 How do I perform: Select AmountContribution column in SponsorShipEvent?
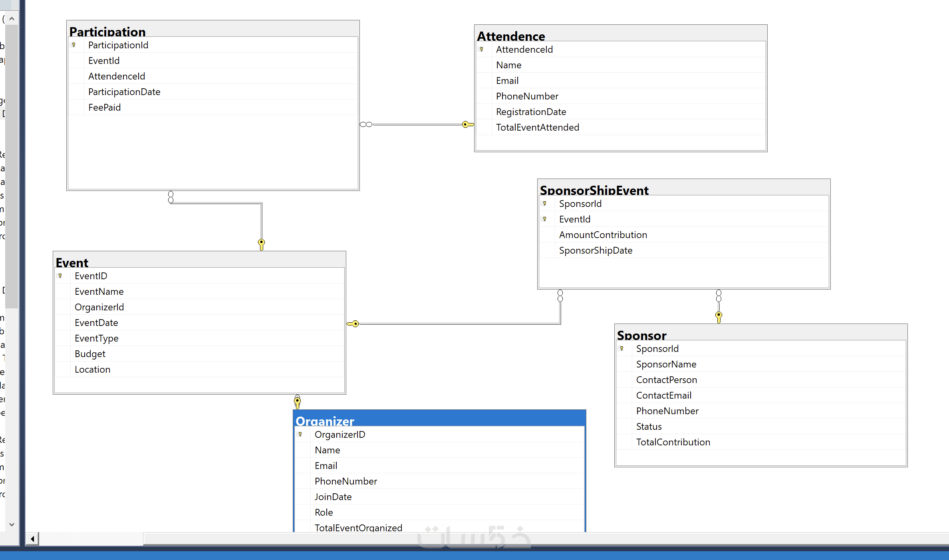603,235
